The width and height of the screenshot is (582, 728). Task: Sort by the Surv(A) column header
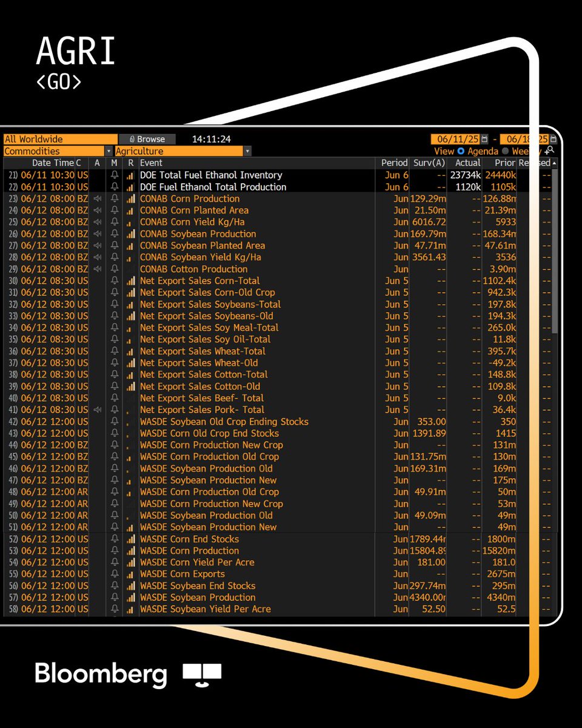429,163
